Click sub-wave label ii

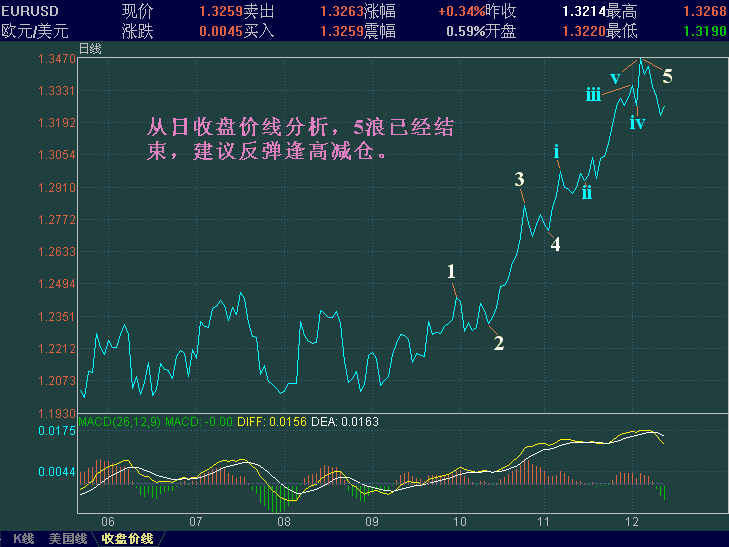587,192
